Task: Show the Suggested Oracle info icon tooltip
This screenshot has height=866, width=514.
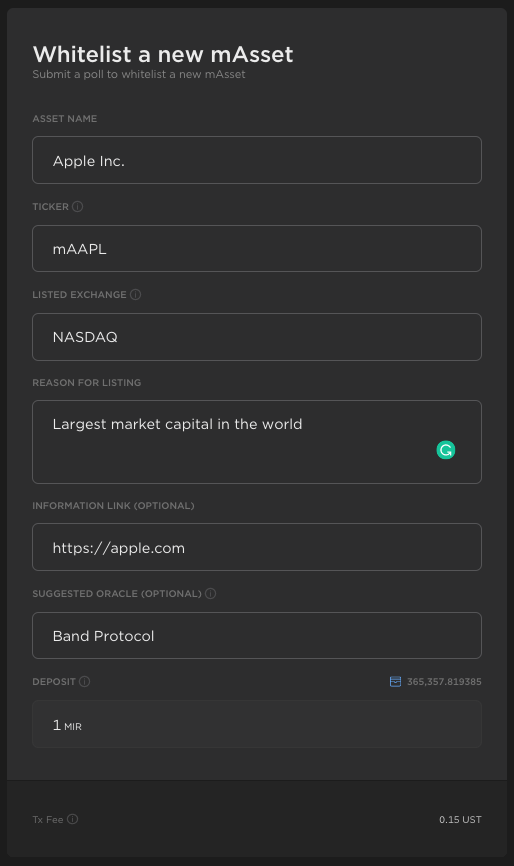Action: point(210,593)
